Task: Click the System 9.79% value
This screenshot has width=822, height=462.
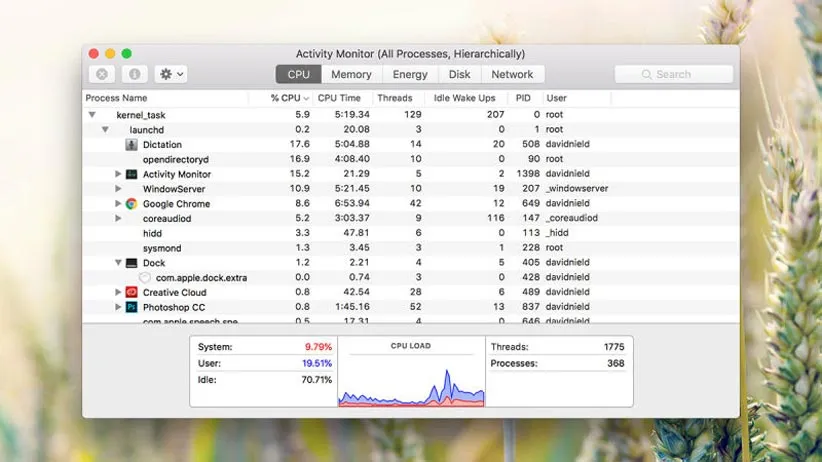Action: tap(318, 347)
